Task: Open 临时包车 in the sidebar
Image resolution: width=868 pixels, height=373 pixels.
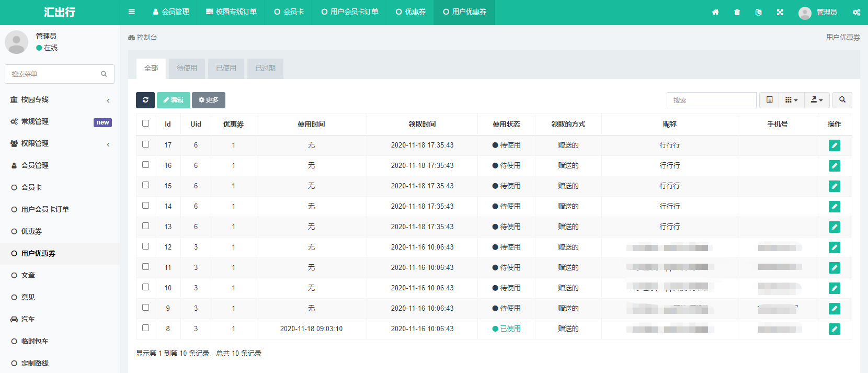Action: tap(60, 341)
